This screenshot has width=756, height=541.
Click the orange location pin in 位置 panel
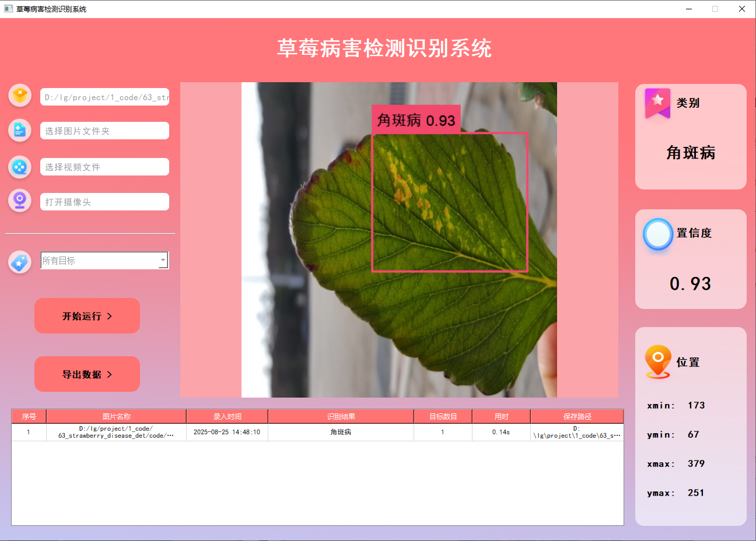(x=657, y=361)
